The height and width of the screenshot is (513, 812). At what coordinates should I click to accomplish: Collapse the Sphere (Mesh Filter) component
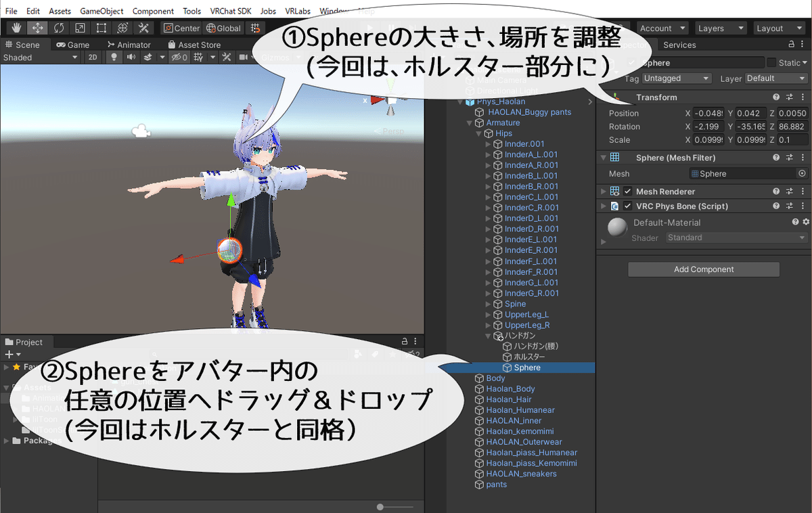point(603,158)
